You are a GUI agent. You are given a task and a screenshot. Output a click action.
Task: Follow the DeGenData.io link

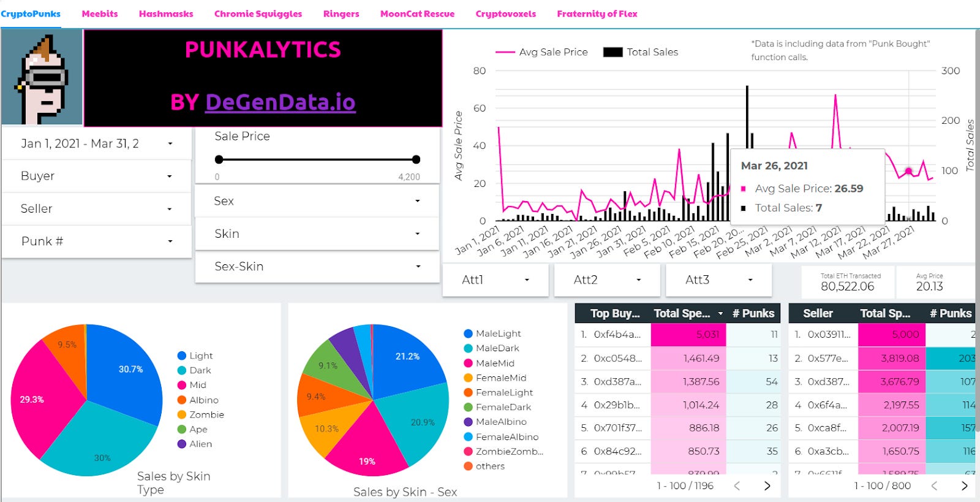point(280,102)
